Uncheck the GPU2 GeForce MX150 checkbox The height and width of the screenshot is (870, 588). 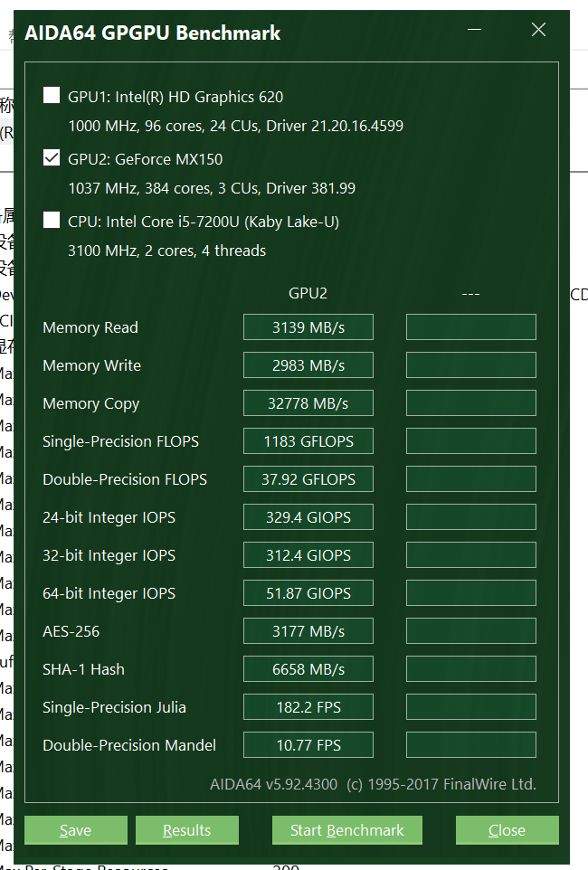(52, 158)
